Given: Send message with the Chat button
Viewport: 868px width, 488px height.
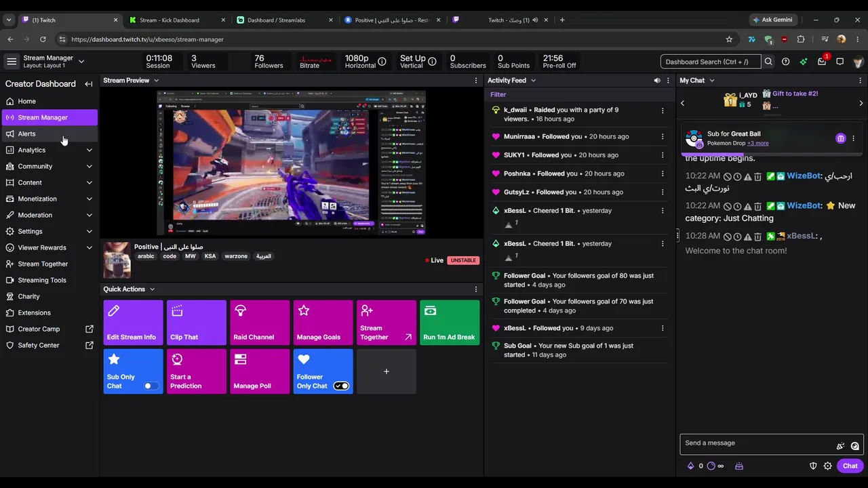Looking at the screenshot, I should pyautogui.click(x=850, y=466).
